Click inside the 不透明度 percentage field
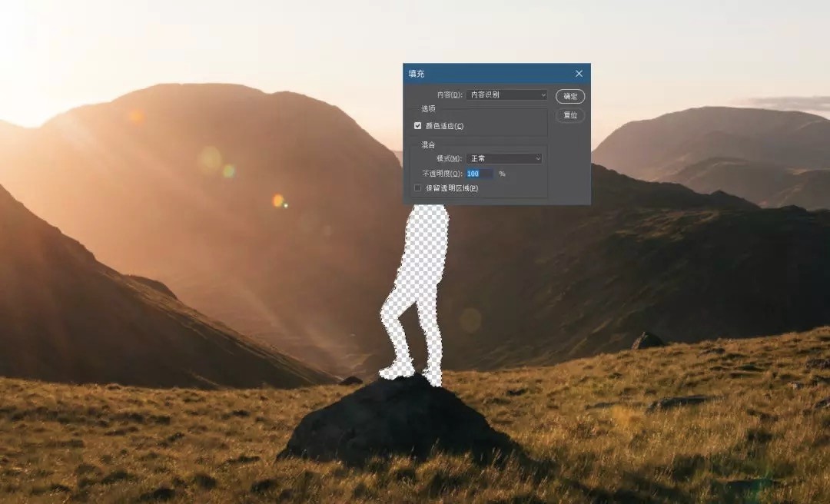830x504 pixels. pyautogui.click(x=476, y=174)
